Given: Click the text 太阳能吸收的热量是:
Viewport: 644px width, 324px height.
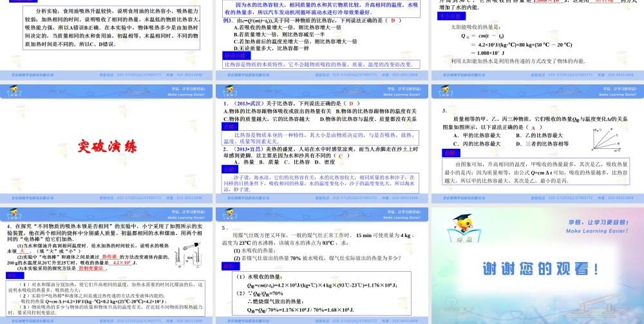Looking at the screenshot, I should tap(476, 27).
